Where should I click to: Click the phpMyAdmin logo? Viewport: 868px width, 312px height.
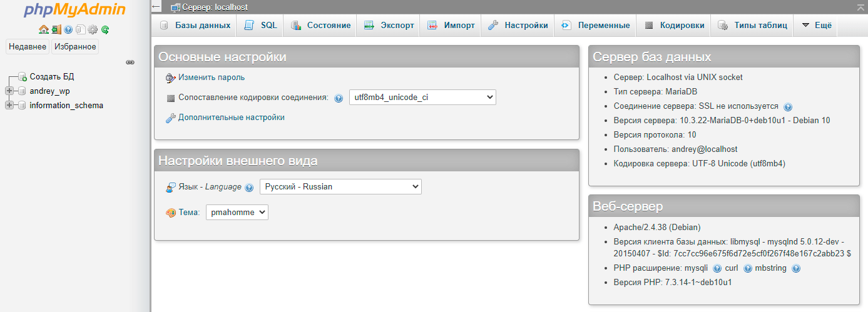(x=74, y=10)
